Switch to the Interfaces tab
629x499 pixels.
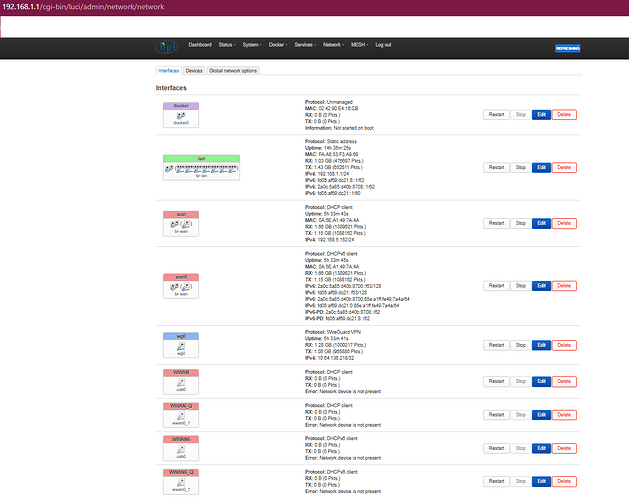(x=168, y=71)
